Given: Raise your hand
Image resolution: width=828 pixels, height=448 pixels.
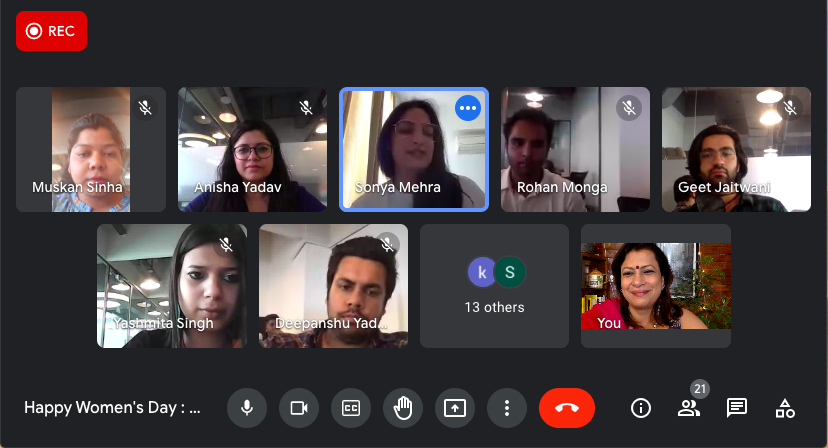Looking at the screenshot, I should tap(403, 408).
